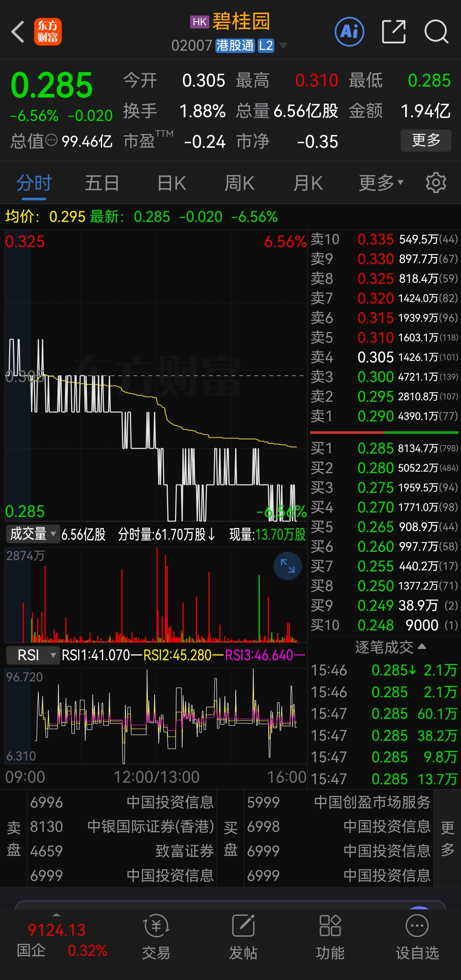Image resolution: width=461 pixels, height=980 pixels.
Task: Tap buy broker 5999 中国创盈市场服务
Action: click(339, 802)
